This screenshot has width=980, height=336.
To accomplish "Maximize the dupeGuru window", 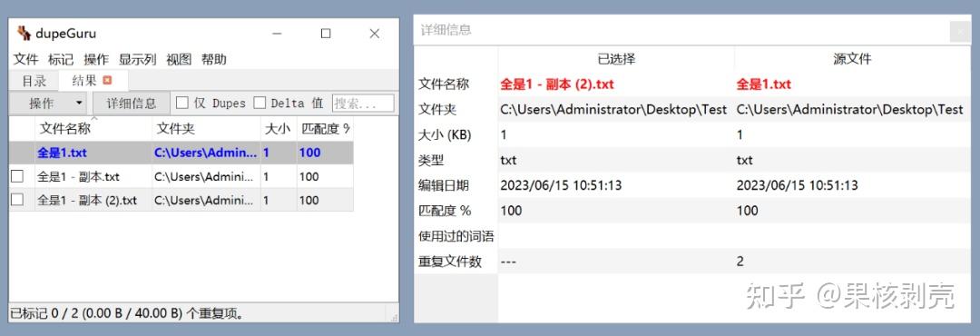I will point(326,34).
